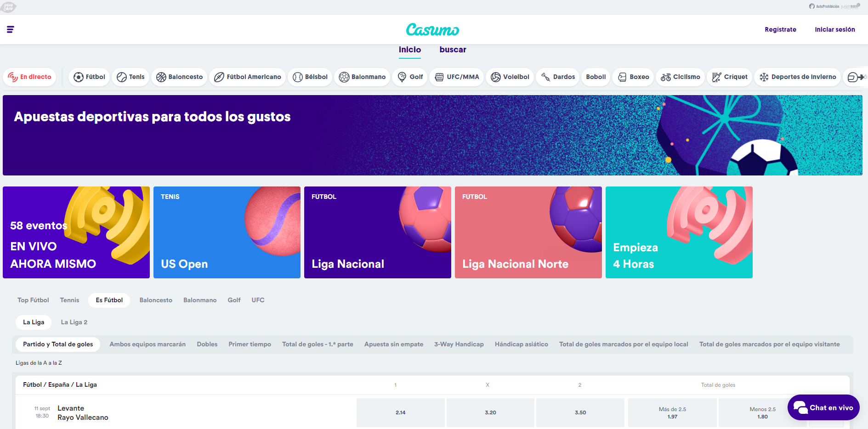Select Deportes de Invierno snowflake icon
The image size is (868, 429).
point(764,77)
